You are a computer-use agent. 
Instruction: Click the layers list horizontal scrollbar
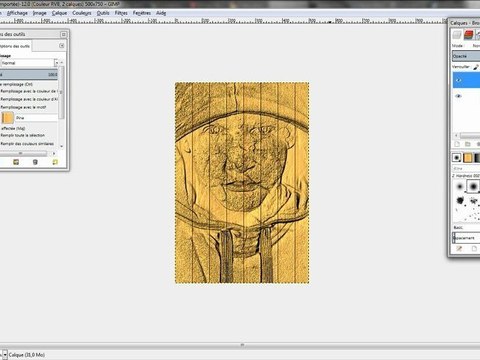pos(470,136)
